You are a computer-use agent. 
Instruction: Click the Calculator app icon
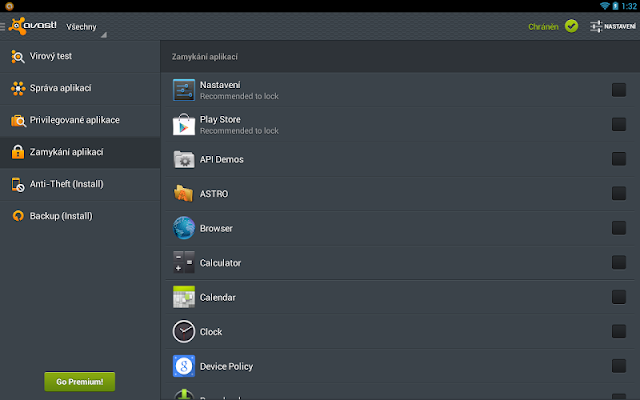[184, 262]
